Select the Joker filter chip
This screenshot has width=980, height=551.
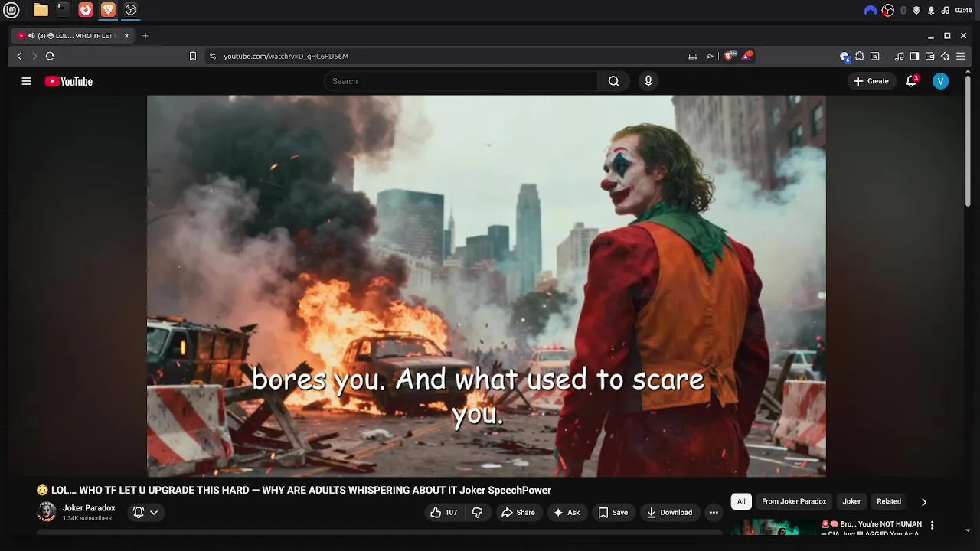[x=851, y=501]
